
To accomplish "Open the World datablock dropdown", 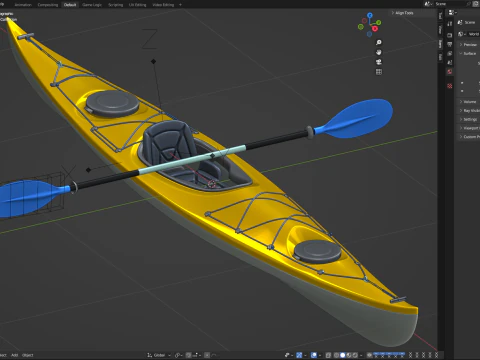I will [x=462, y=34].
